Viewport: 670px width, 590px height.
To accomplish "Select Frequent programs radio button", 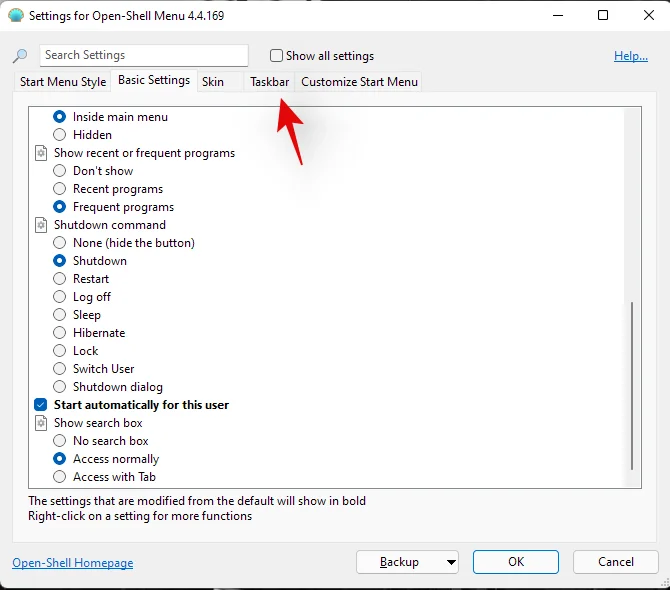I will click(59, 207).
